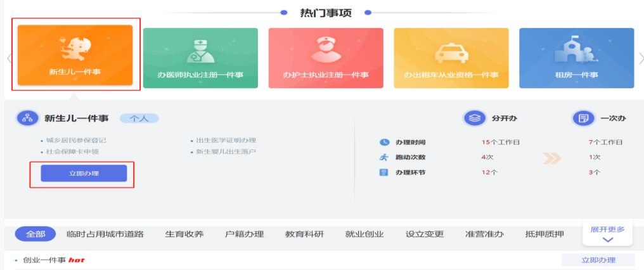
Task: Click the 一次办 document icon
Action: point(582,119)
